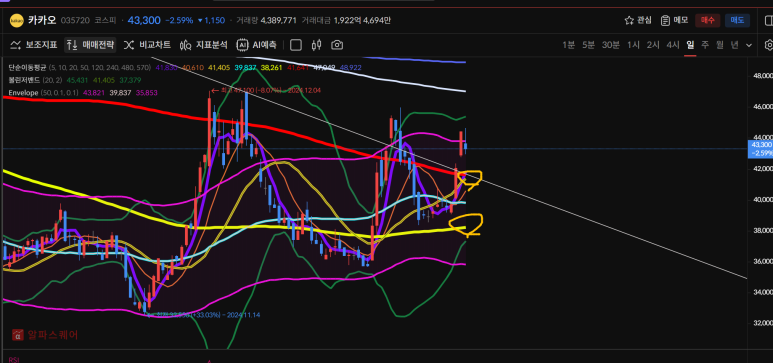Add to watchlist with 관심 star
This screenshot has width=773, height=363.
(638, 20)
